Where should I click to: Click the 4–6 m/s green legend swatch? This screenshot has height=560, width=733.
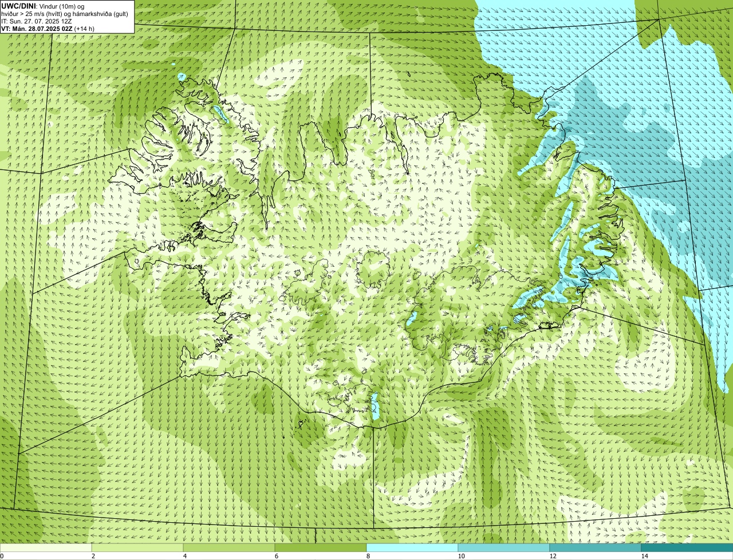click(x=229, y=547)
